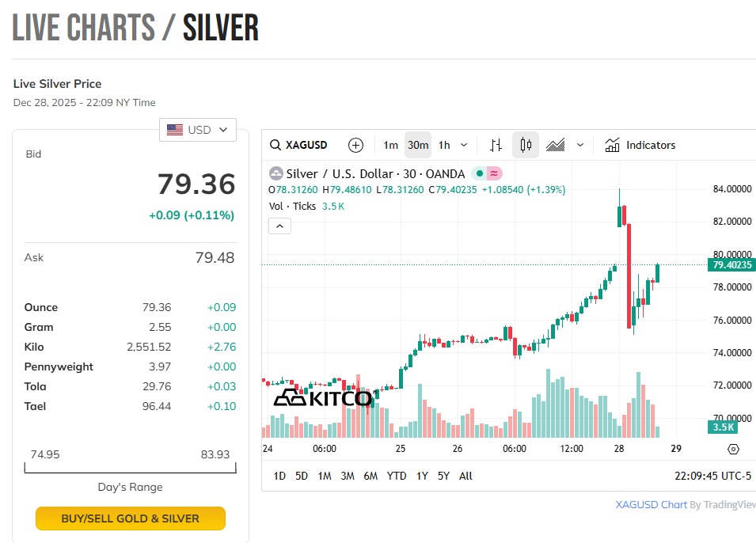Screen dimensions: 756x543
Task: Click BUY/SELL GOLD & SILVER button
Action: pos(131,518)
